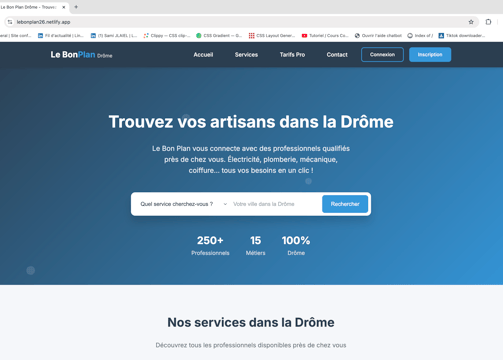Image resolution: width=503 pixels, height=360 pixels.
Task: Click the bookmark star icon in address bar
Action: [x=471, y=22]
